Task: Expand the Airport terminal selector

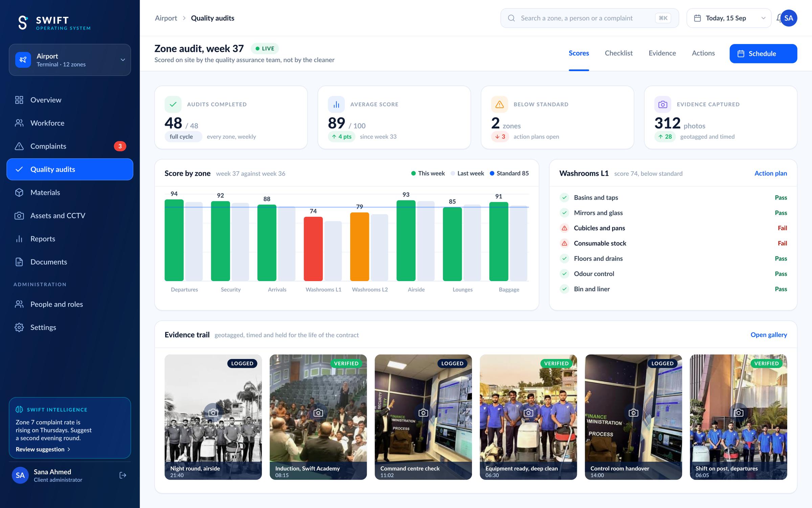Action: tap(70, 60)
